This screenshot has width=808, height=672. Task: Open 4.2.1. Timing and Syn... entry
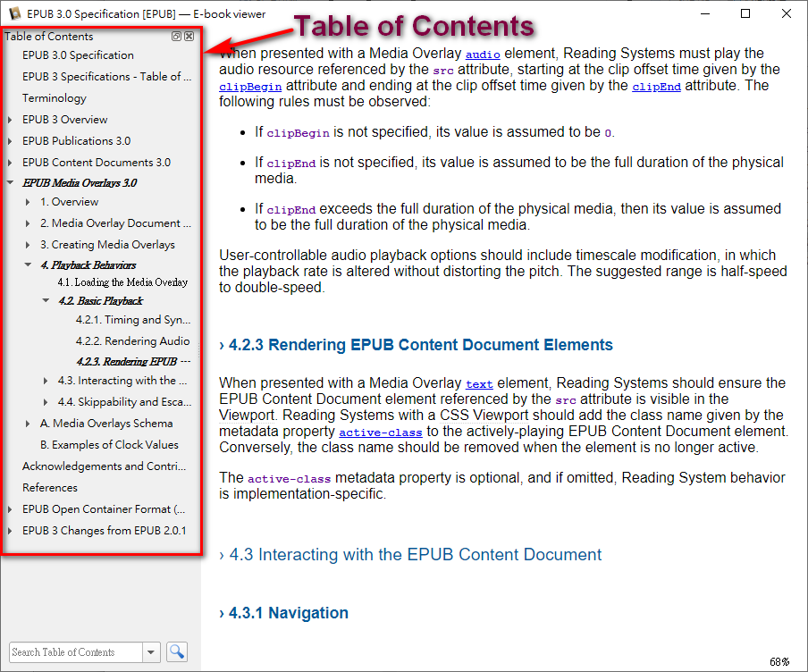(x=133, y=320)
